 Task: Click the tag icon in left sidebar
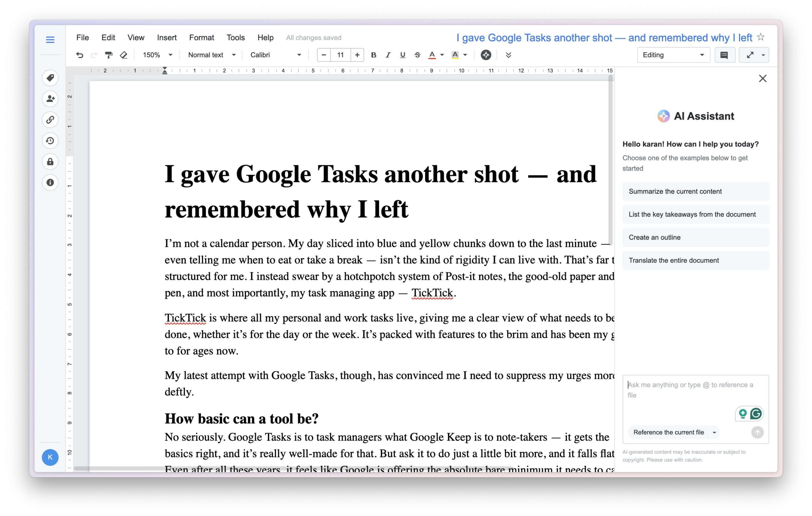click(50, 78)
